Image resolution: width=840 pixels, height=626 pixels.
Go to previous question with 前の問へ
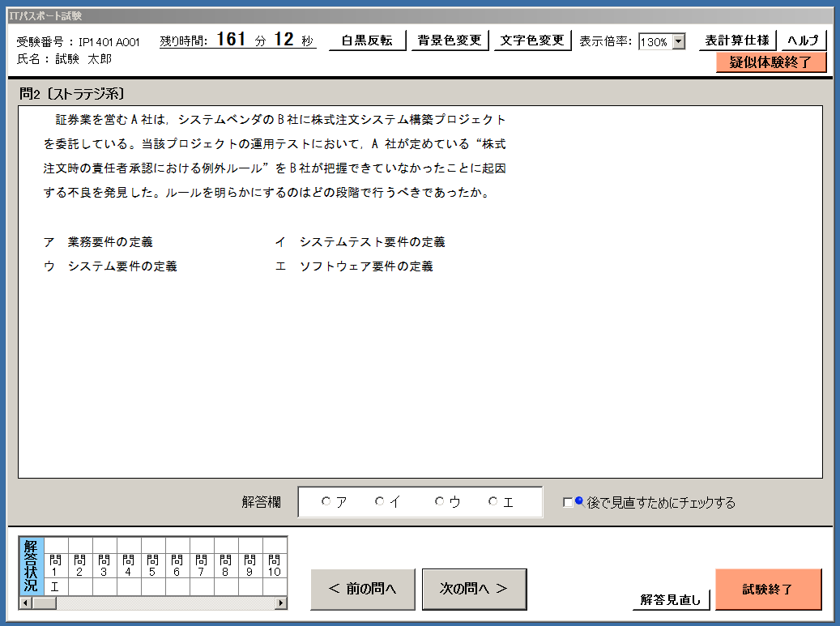click(362, 589)
